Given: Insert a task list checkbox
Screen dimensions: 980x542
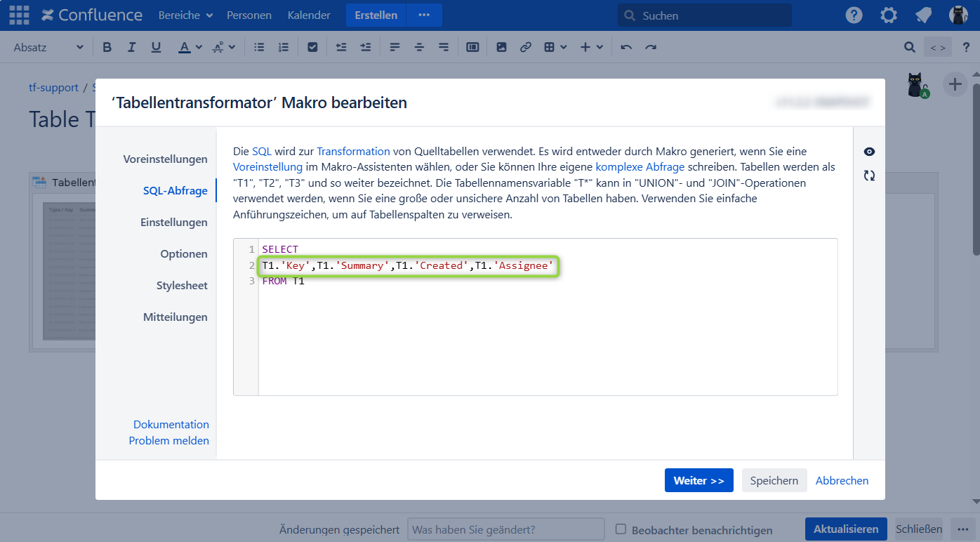Looking at the screenshot, I should coord(313,47).
